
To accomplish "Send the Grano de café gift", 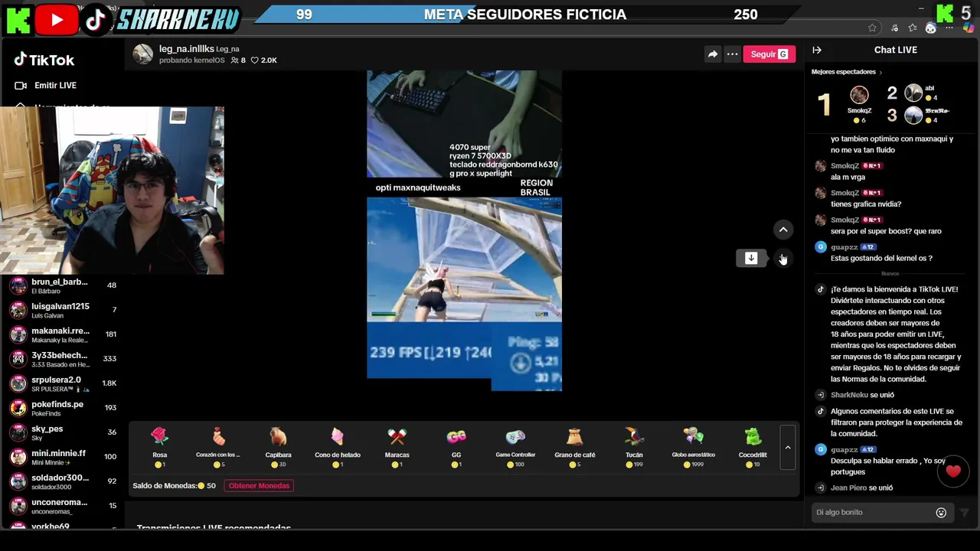I will click(574, 447).
